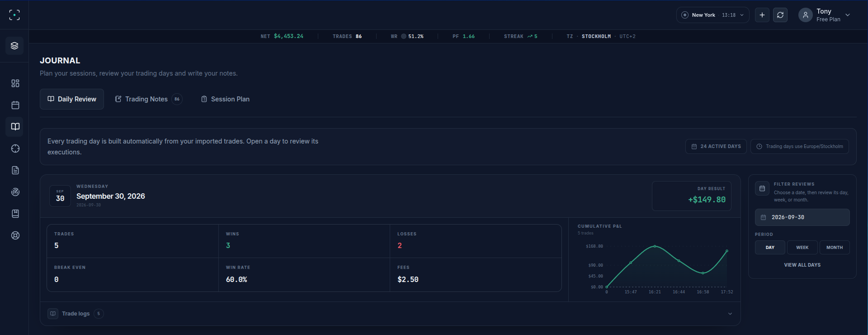The image size is (868, 335).
Task: Click the TZ STOCKHOLM UTC+2 status entry
Action: [x=601, y=36]
